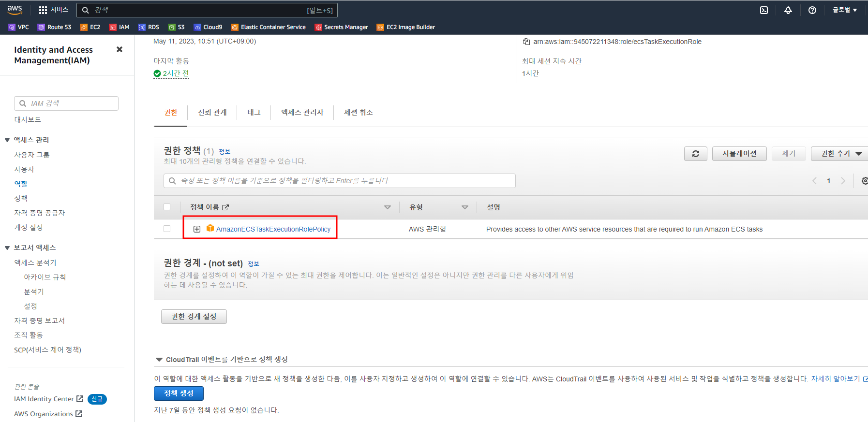Open the 글로벌 region dropdown
Image resolution: width=868 pixels, height=422 pixels.
click(845, 10)
